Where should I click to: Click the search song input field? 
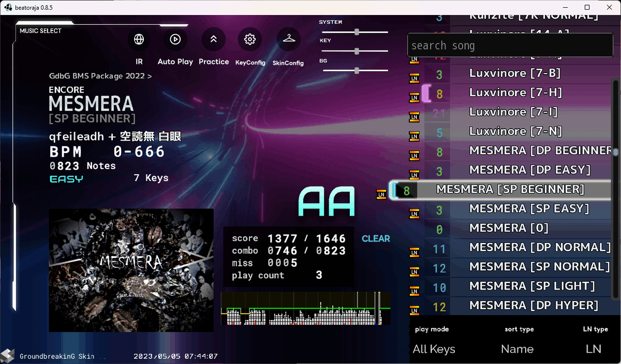click(510, 45)
